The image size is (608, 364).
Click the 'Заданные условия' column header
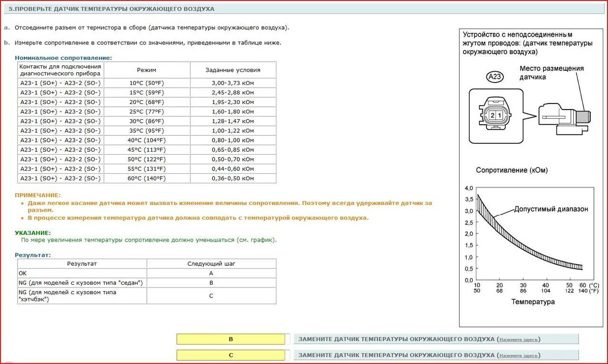(233, 70)
